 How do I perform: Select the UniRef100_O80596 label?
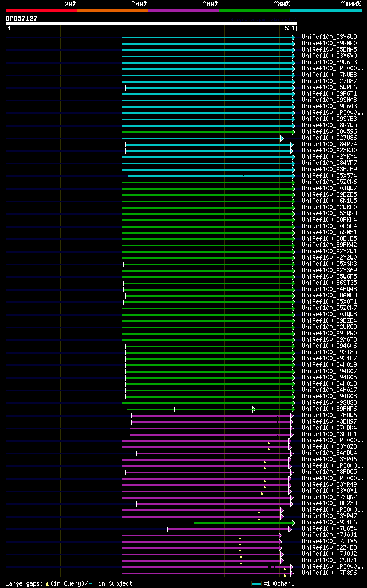click(x=330, y=132)
